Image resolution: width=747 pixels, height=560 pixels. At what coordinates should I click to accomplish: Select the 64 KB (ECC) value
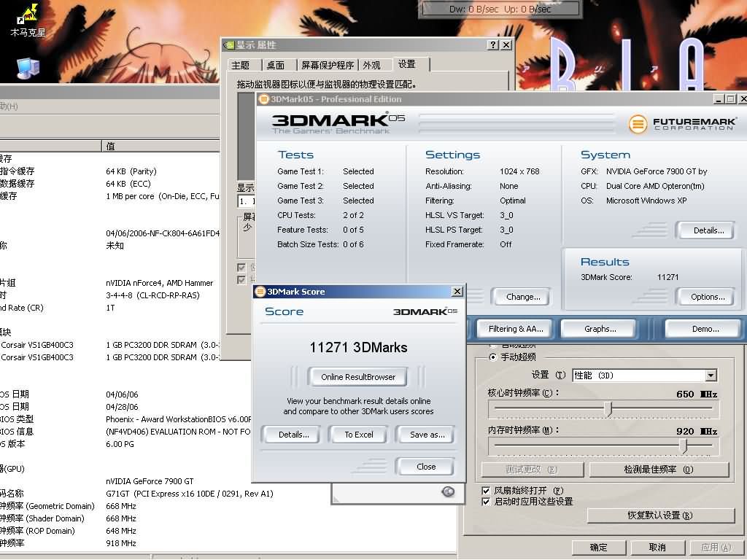point(128,184)
